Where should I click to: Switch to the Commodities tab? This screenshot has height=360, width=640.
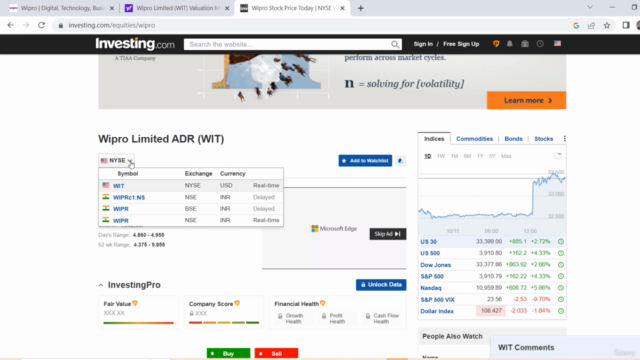(474, 139)
